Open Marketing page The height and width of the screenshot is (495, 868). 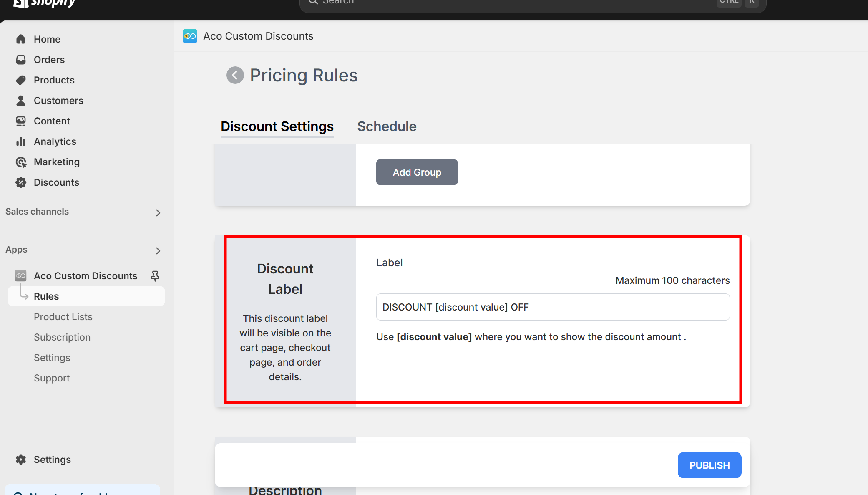(x=57, y=162)
